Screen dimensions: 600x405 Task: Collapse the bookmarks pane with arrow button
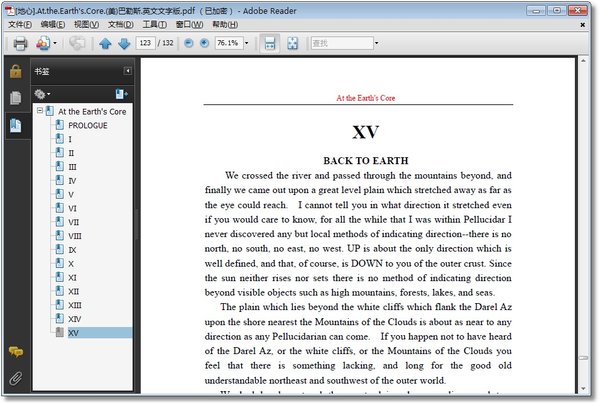point(127,71)
